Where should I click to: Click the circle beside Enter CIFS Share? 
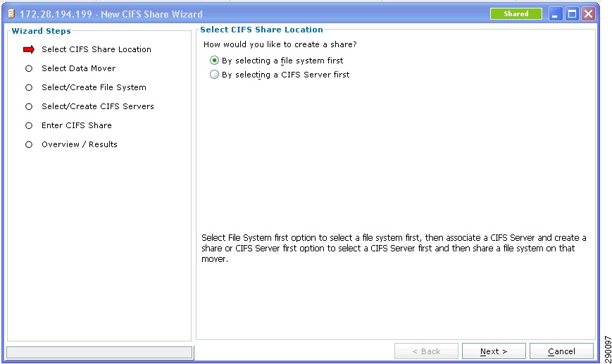(x=29, y=125)
